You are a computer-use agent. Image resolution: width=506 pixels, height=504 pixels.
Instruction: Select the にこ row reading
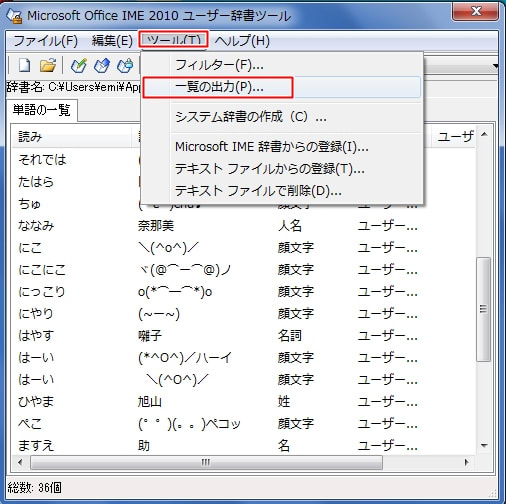click(x=30, y=248)
